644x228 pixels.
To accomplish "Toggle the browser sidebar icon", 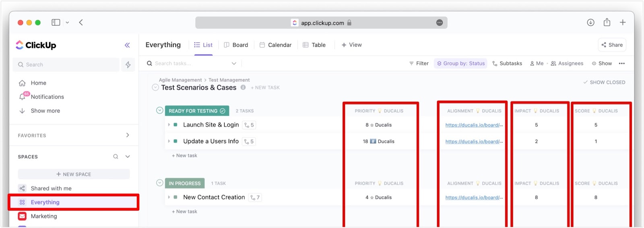I will pos(56,23).
